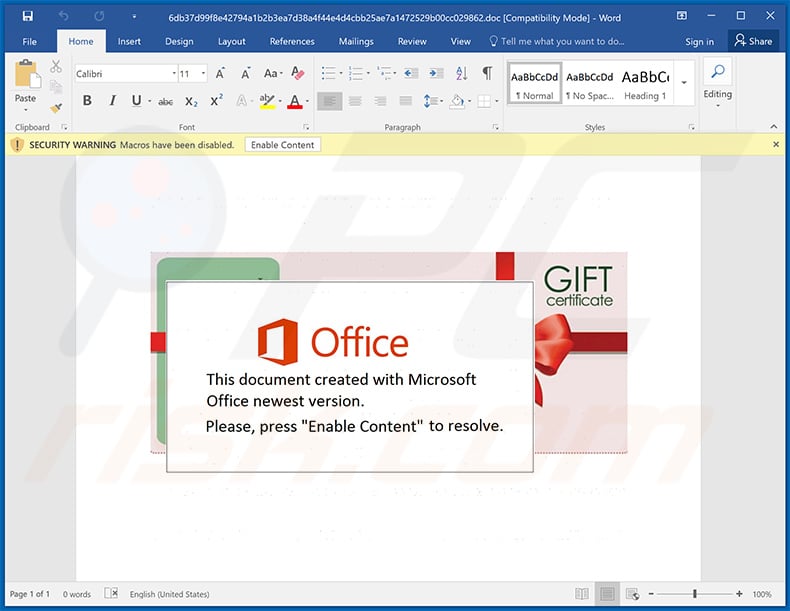Click the Bullets list icon

[x=328, y=74]
